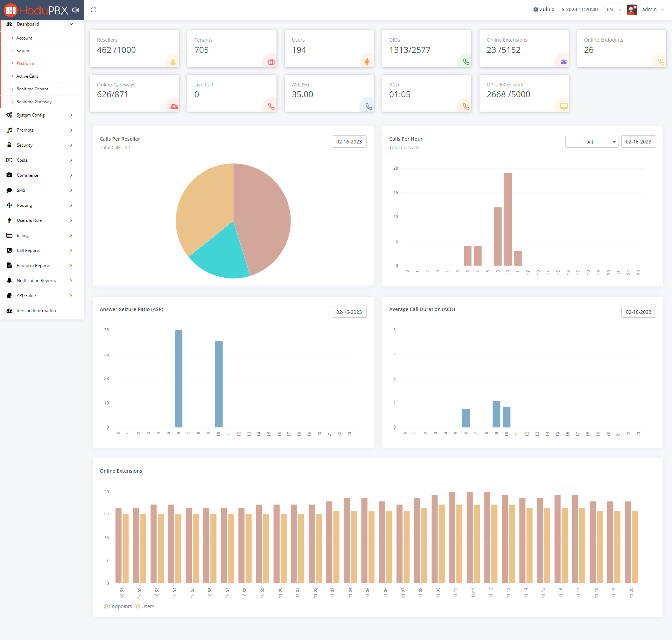The image size is (672, 641).
Task: Click the Calls Per Reseller date field 02-16-2023
Action: pyautogui.click(x=349, y=141)
